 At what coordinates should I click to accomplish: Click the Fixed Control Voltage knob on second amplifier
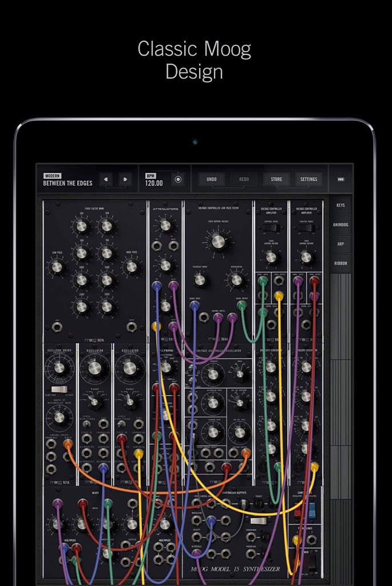[306, 257]
